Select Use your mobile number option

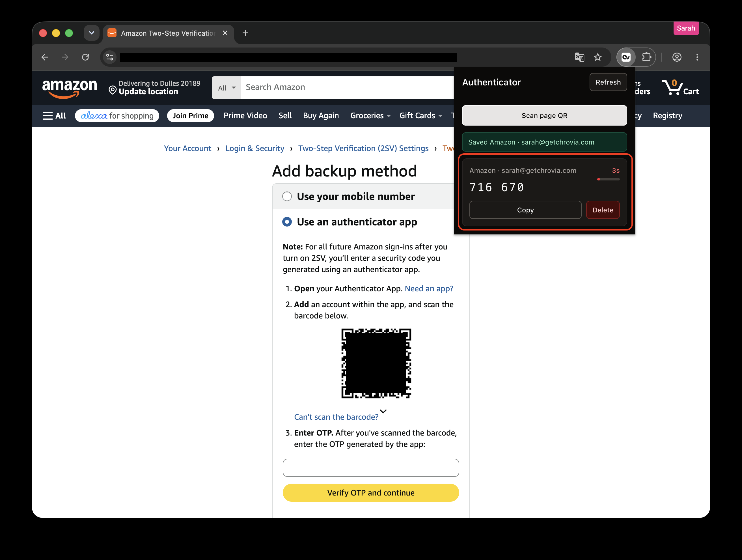287,196
